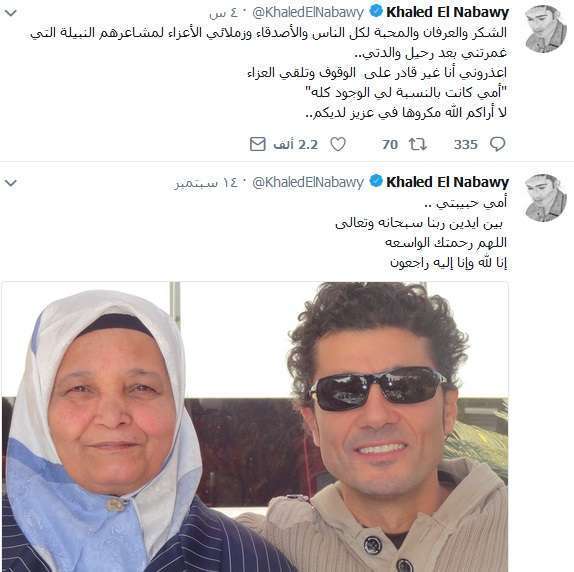Click the @KhaledElNabawy handle in the second tweet
Image resolution: width=574 pixels, height=572 pixels.
308,182
